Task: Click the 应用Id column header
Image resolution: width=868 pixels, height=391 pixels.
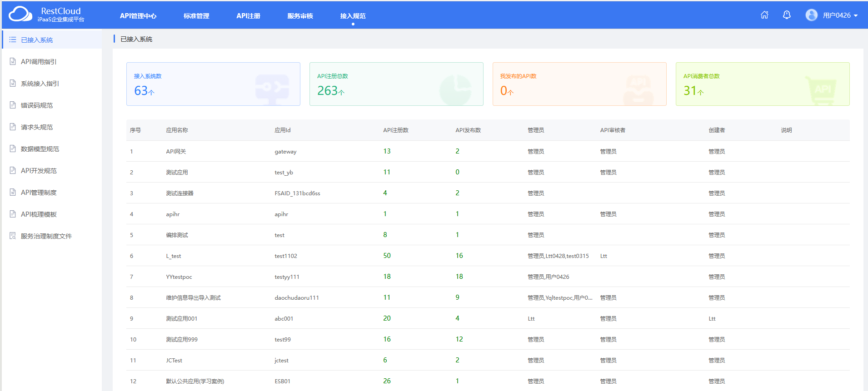Action: click(282, 130)
